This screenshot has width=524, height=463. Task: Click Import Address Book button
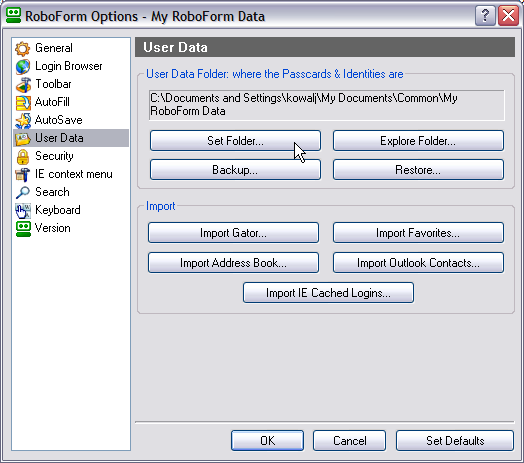(233, 263)
